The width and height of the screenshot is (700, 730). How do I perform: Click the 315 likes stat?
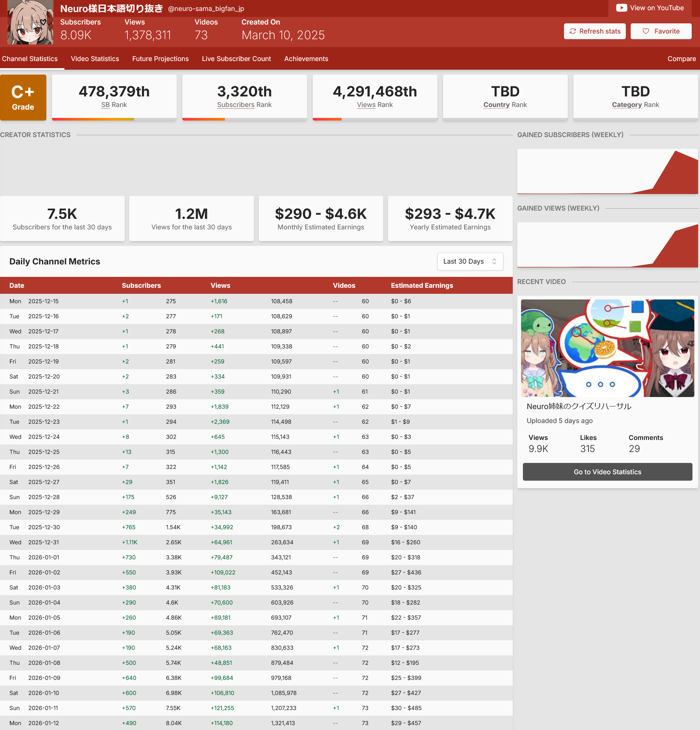click(x=587, y=449)
